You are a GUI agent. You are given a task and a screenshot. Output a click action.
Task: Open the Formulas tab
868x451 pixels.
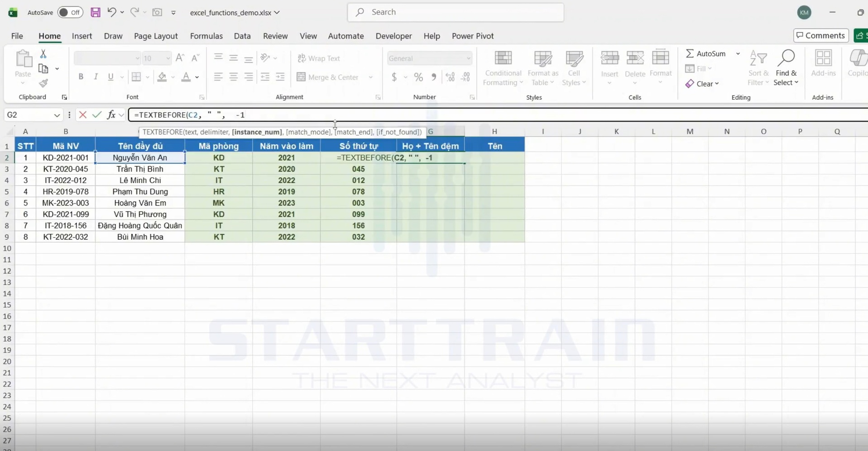(206, 36)
